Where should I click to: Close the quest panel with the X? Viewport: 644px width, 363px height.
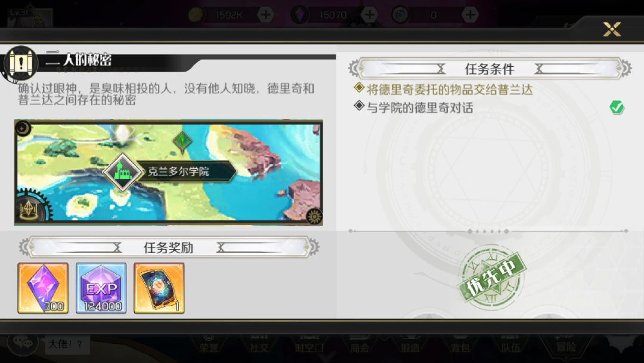pyautogui.click(x=612, y=29)
